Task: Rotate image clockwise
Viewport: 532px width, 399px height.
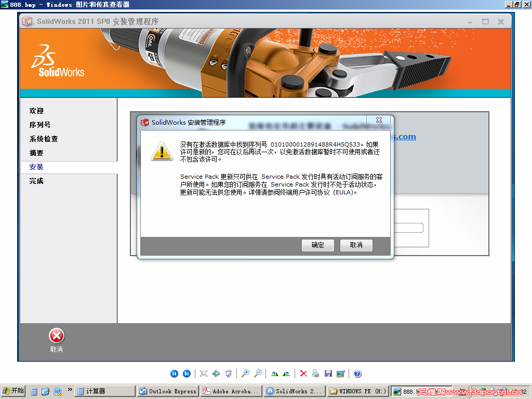Action: (x=274, y=374)
